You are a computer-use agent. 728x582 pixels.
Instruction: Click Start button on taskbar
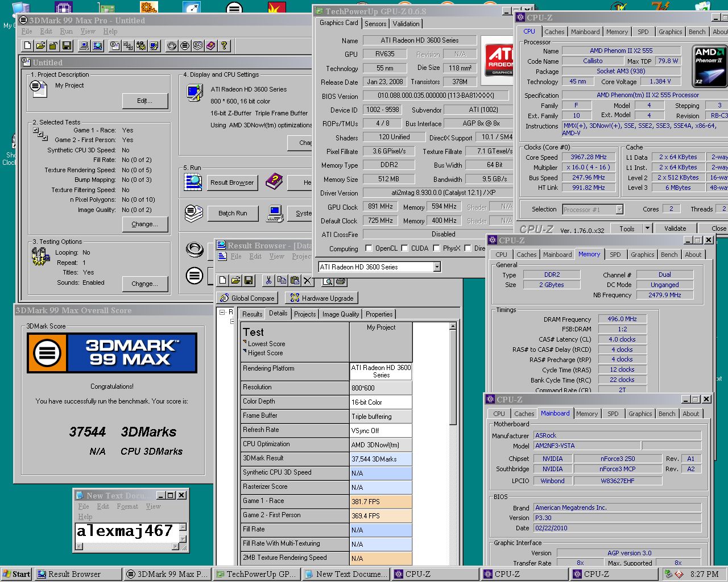pos(16,574)
